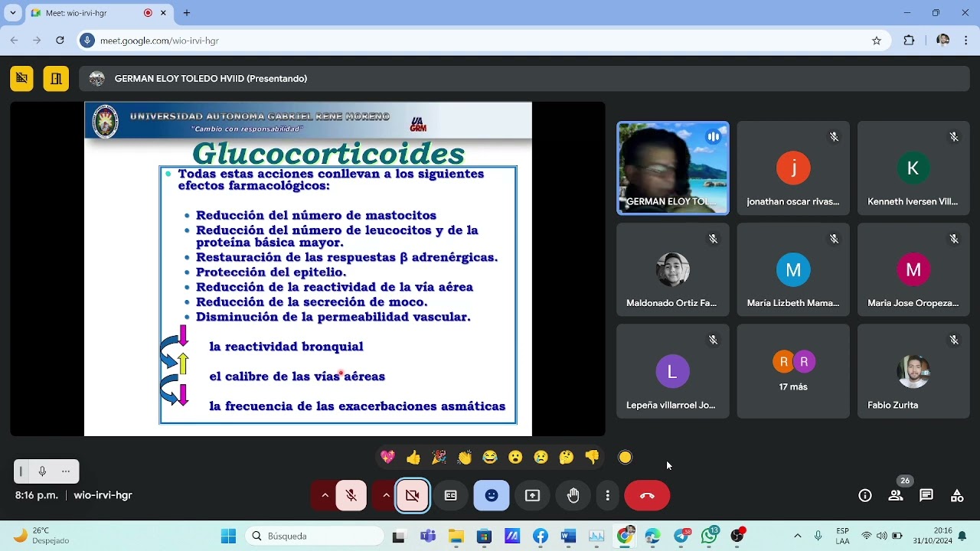Open meeting details info icon
This screenshot has height=551, width=980.
[x=865, y=495]
